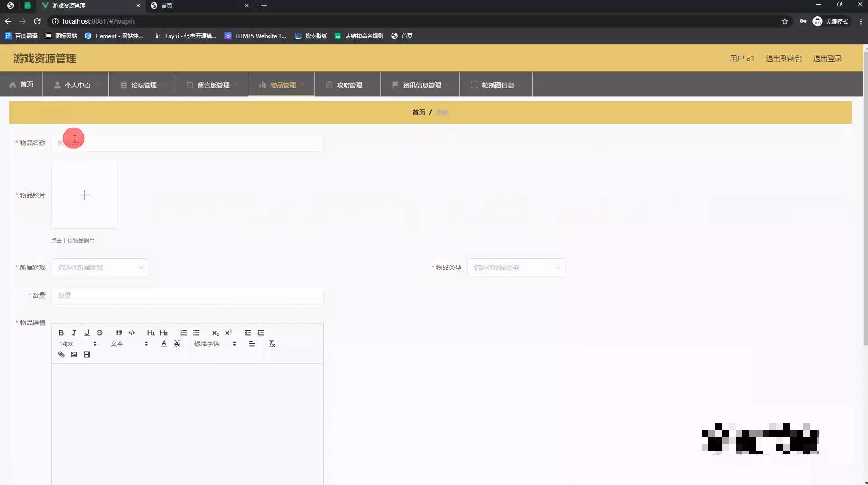Open the 论坛管理 menu
Screen dimensions: 868x485
pos(144,85)
